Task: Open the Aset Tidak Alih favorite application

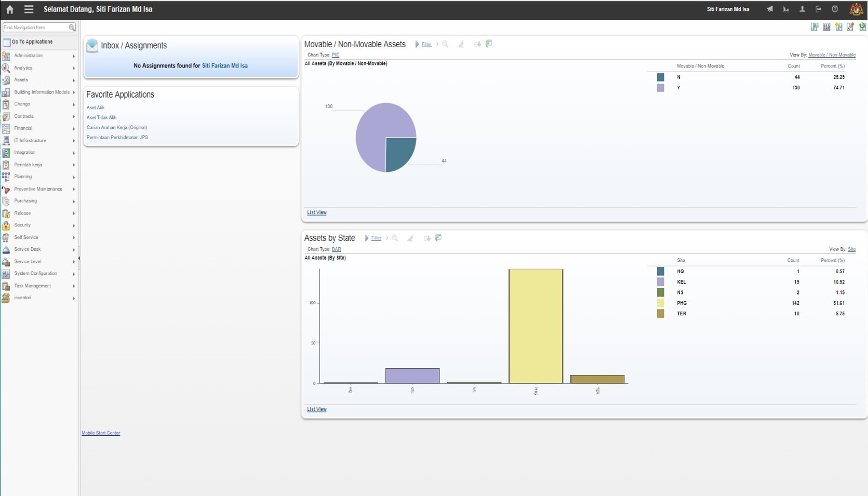Action: pos(101,117)
